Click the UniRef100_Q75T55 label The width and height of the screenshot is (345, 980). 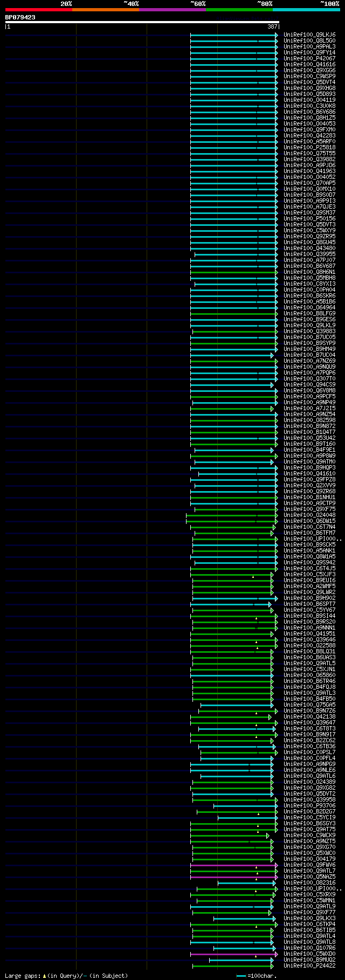309,154
